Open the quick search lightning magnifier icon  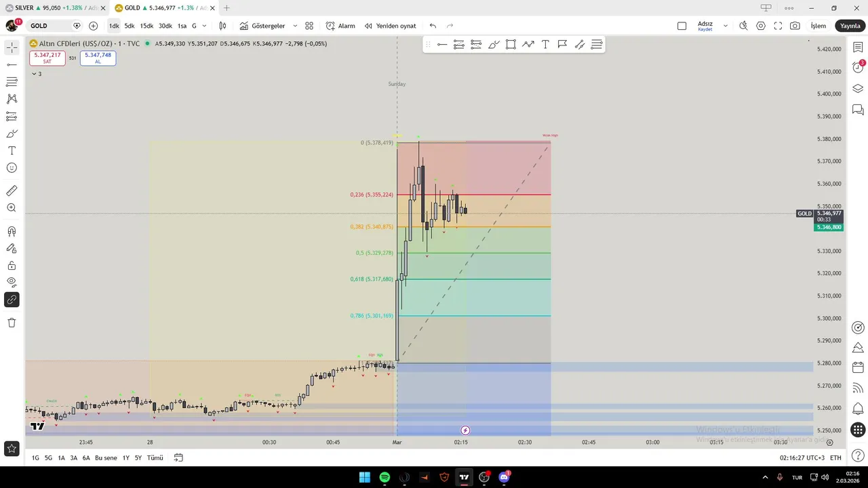tap(743, 26)
